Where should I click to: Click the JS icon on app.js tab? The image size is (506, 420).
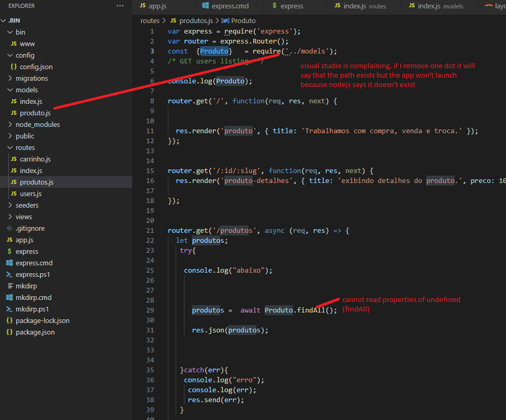(x=143, y=6)
